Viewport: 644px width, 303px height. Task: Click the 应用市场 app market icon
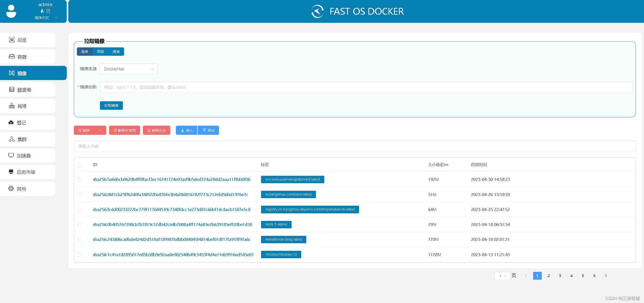click(x=11, y=172)
